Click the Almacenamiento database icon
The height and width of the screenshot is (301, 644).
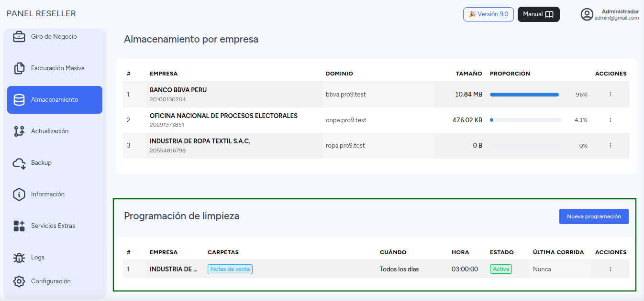click(19, 100)
